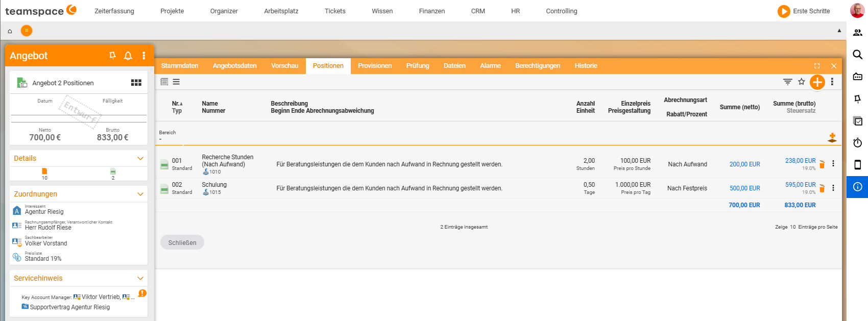Switch to Stammdaten tab
Screen dimensions: 868x321
(180, 66)
